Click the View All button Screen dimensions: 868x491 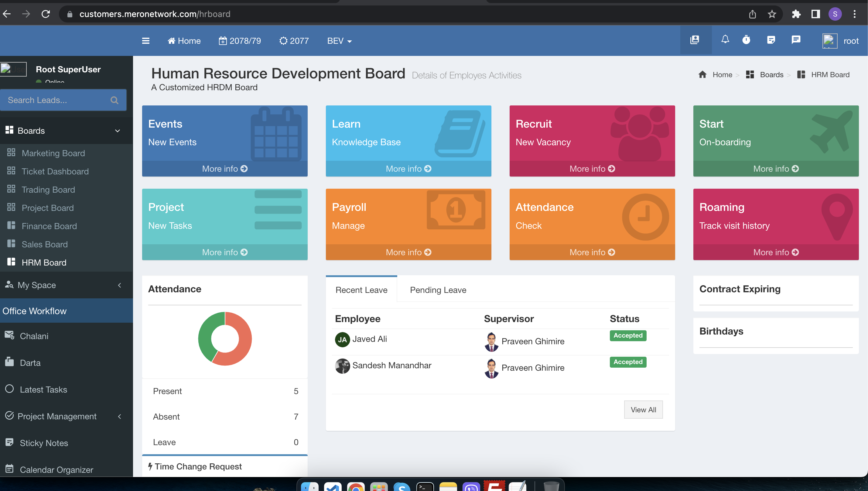pos(643,409)
